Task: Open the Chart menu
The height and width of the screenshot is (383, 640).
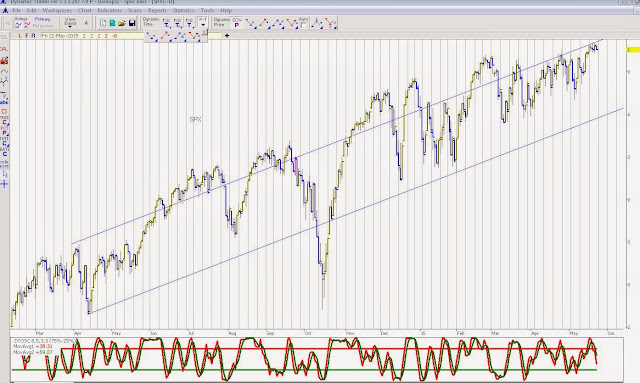Action: tap(85, 10)
